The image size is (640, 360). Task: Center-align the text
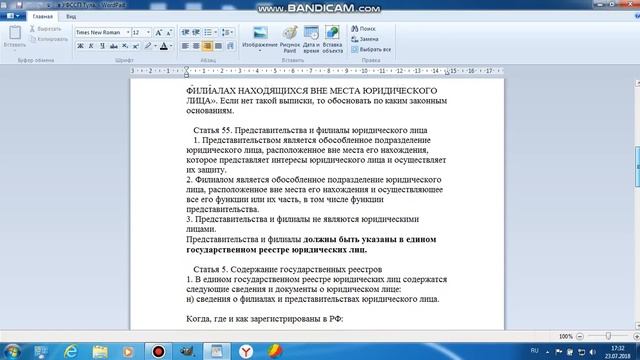(x=196, y=46)
